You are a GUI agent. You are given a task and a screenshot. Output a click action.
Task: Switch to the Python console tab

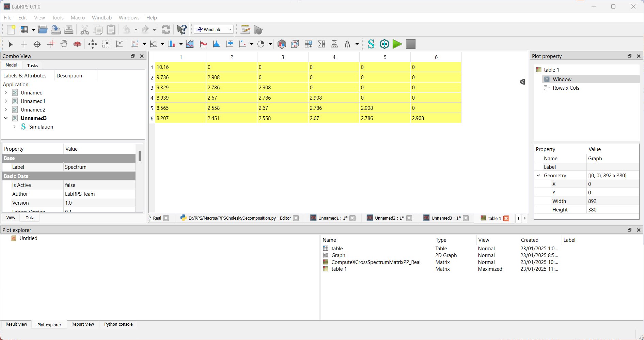pos(118,324)
